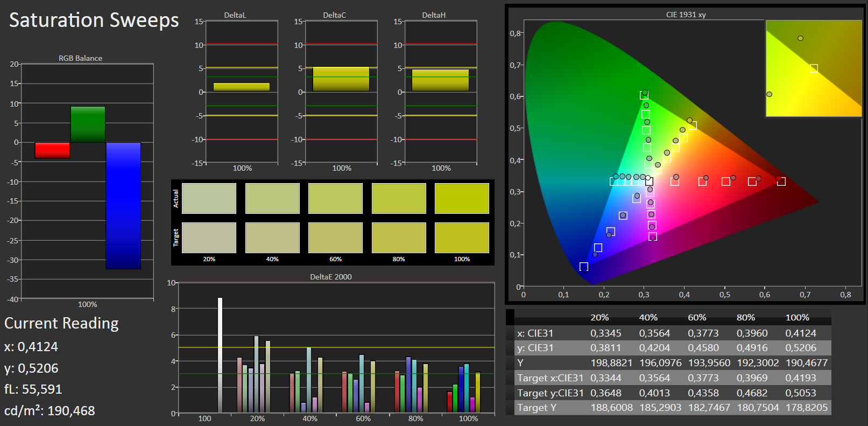Pick the Actual 100% saturation swatch
The width and height of the screenshot is (868, 426).
[x=462, y=198]
